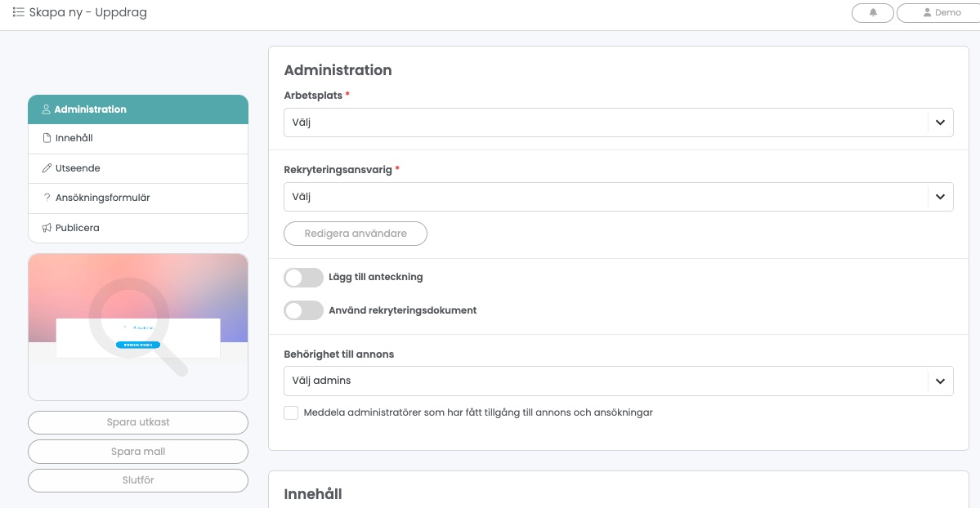This screenshot has height=508, width=980.
Task: Open the Demo user menu
Action: click(x=942, y=12)
